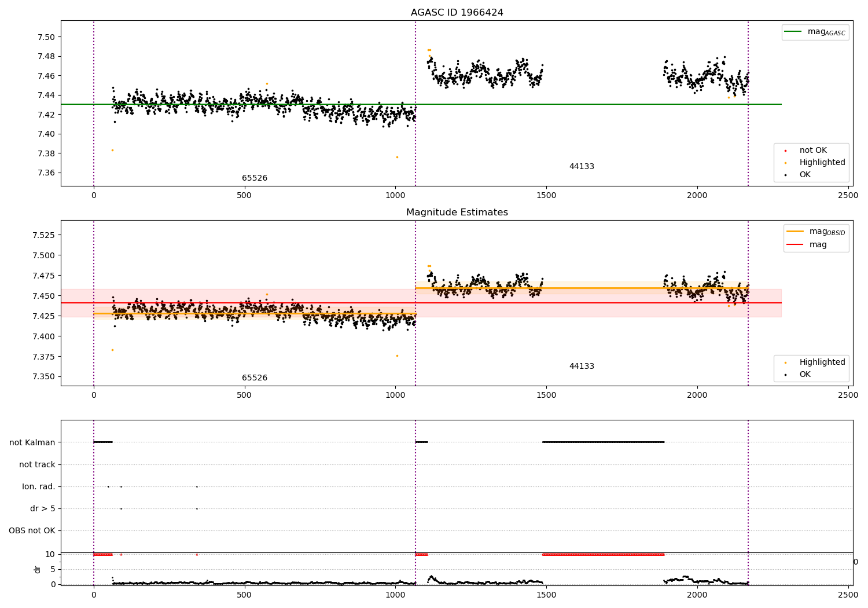Image resolution: width=868 pixels, height=608 pixels.
Task: Click the 65526 annotation in Magnitude Estimates plot
Action: point(255,378)
